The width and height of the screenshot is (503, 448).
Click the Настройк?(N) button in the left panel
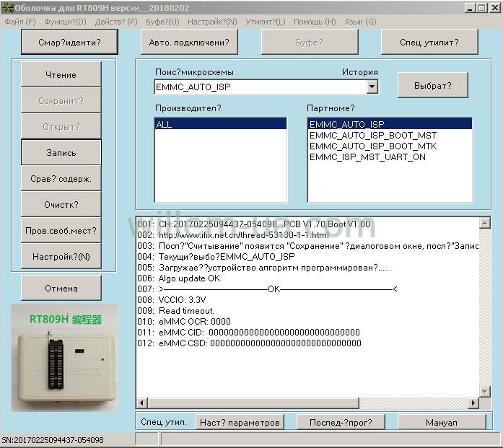point(61,256)
